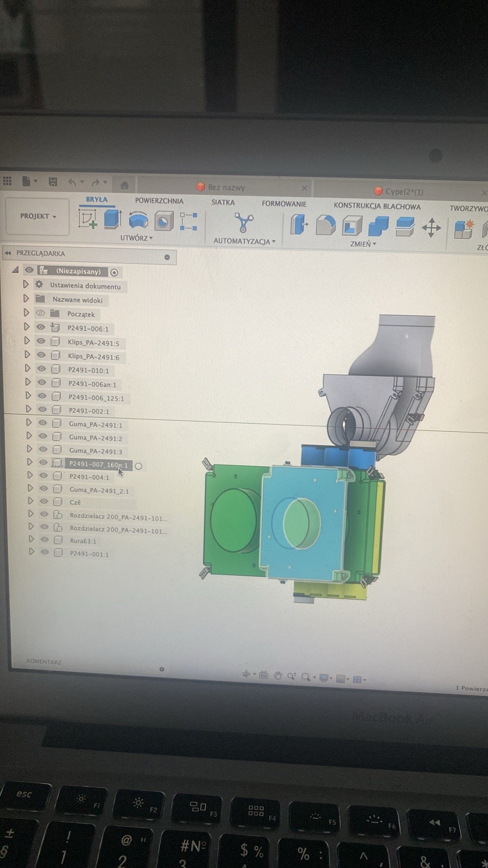Select the Guma_PA-2491_2:1 tree item
This screenshot has height=868, width=488.
[99, 491]
